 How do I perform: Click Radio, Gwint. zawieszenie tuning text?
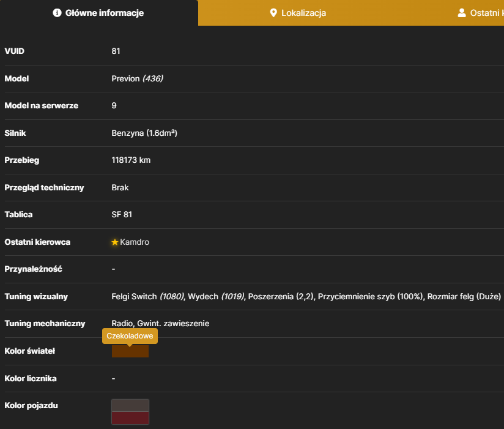[x=160, y=324]
